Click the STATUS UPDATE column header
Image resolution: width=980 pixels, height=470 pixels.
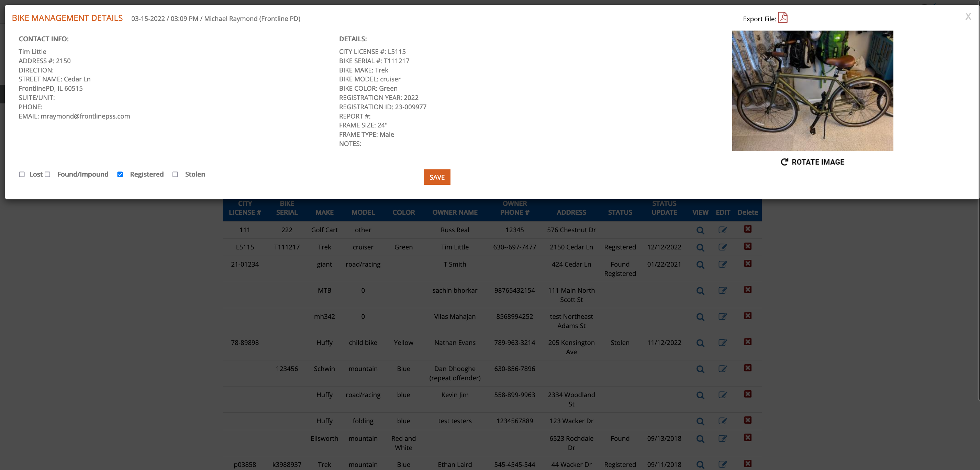pyautogui.click(x=664, y=208)
